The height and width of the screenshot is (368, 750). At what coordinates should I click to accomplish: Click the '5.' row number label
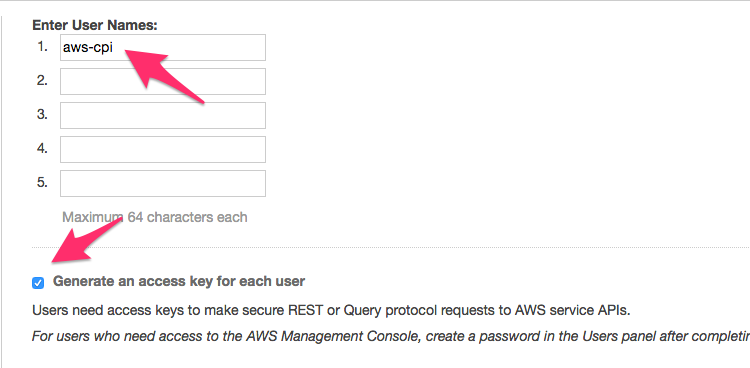pos(42,183)
